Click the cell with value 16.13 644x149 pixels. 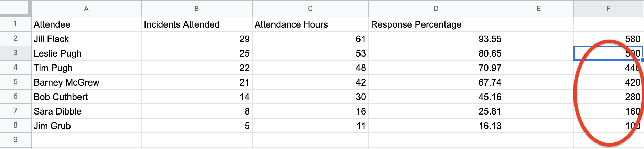coord(436,126)
